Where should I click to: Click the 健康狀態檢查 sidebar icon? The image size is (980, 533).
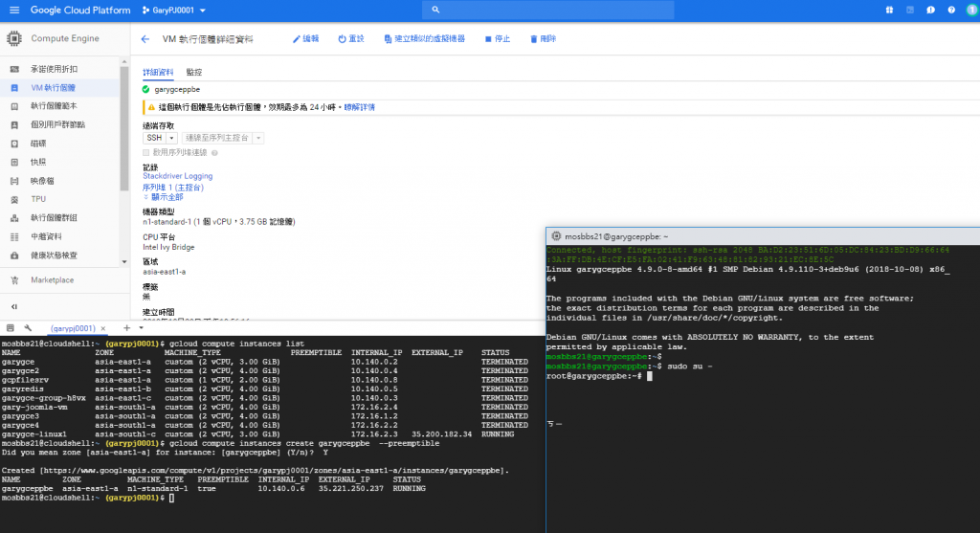point(14,255)
